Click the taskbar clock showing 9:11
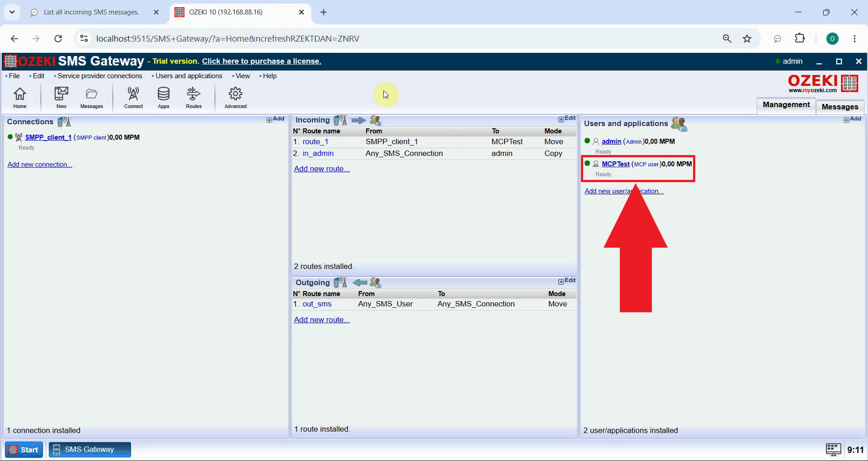868x461 pixels. pos(855,450)
